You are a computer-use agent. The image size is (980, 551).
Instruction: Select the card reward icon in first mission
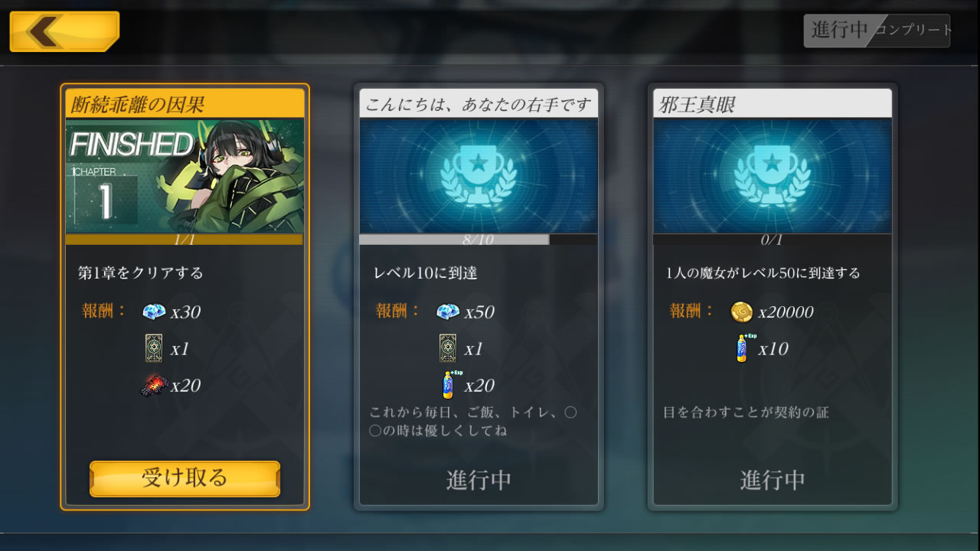(154, 348)
